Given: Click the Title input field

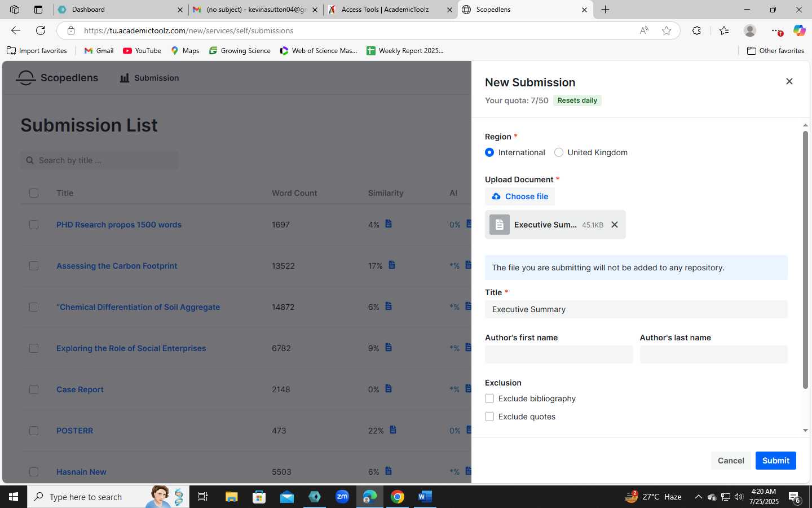Looking at the screenshot, I should [636, 309].
